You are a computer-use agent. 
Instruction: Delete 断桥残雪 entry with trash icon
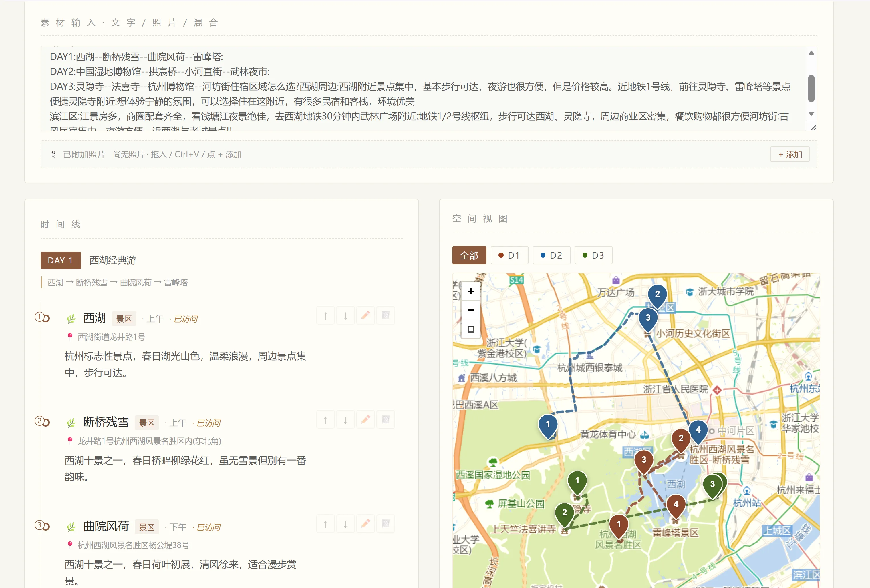386,420
